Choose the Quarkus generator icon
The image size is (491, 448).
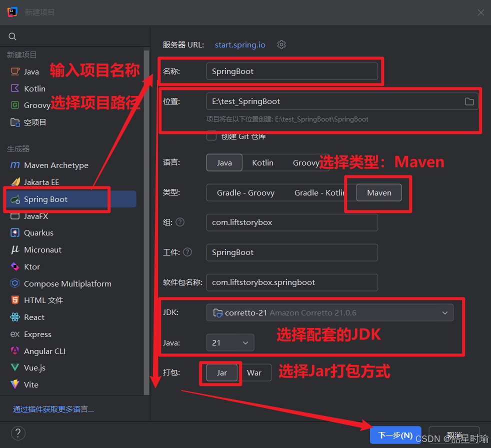[x=15, y=232]
